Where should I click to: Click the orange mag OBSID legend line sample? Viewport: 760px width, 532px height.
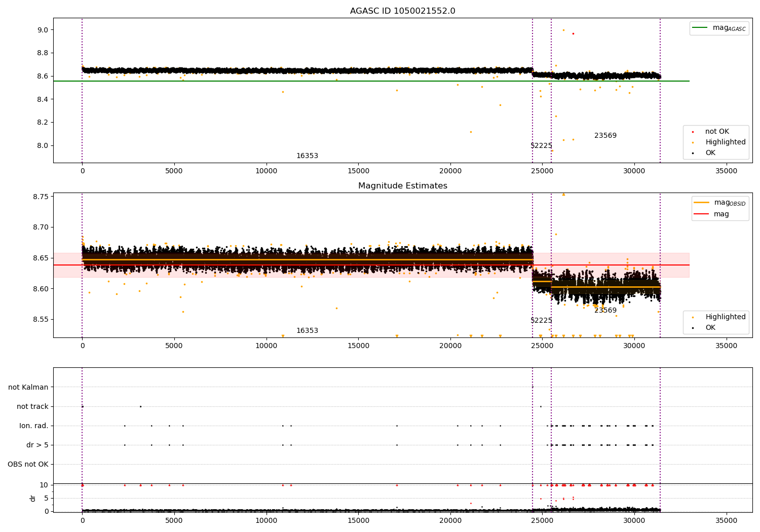pyautogui.click(x=701, y=203)
